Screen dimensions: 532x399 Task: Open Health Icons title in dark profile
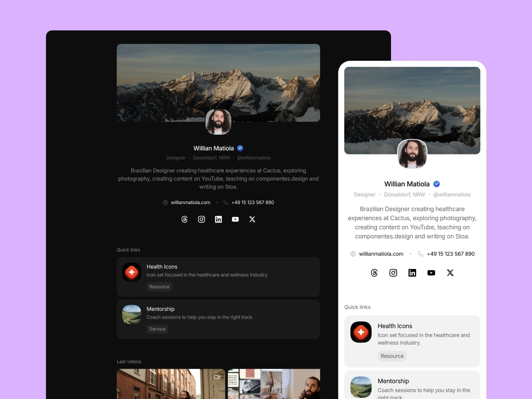162,267
